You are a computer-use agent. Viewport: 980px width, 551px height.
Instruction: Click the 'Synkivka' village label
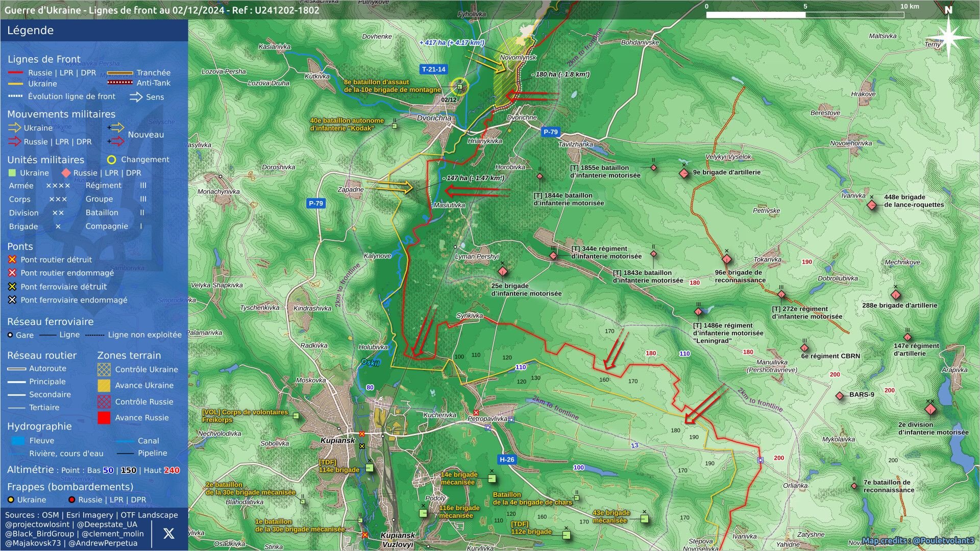(470, 316)
